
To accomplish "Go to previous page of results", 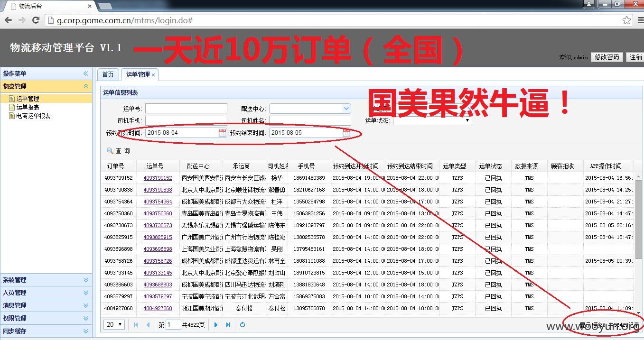I will tap(148, 325).
